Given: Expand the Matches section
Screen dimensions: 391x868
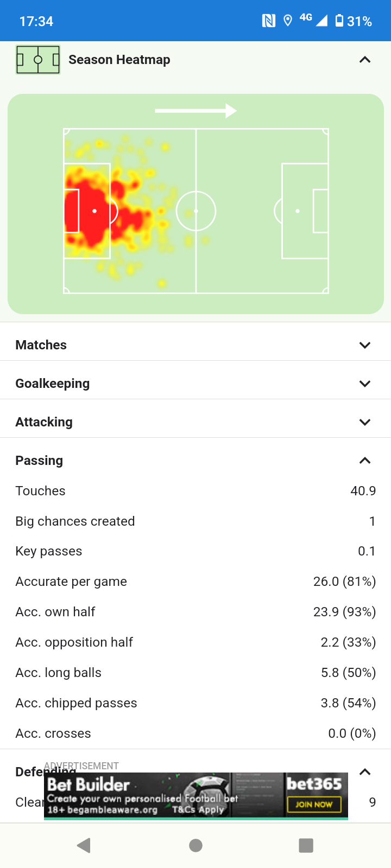Looking at the screenshot, I should pos(365,345).
